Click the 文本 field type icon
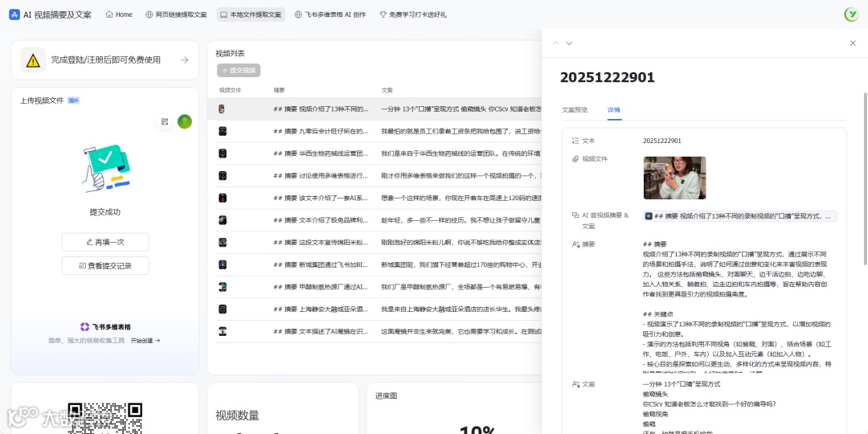868x434 pixels. (575, 141)
